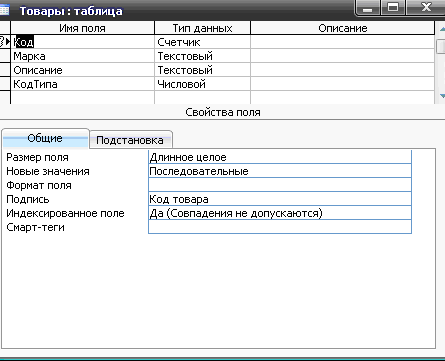Open the Числовой data type cell

pos(202,84)
